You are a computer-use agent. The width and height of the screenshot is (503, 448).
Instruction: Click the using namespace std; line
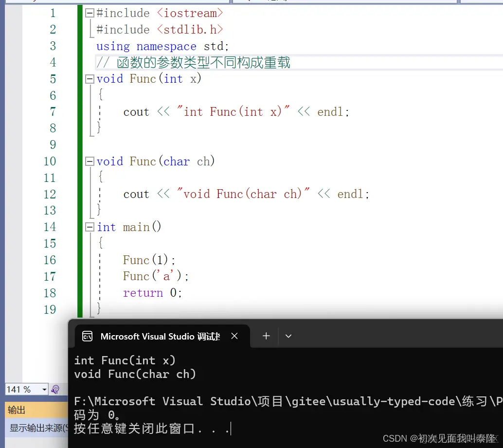[162, 46]
